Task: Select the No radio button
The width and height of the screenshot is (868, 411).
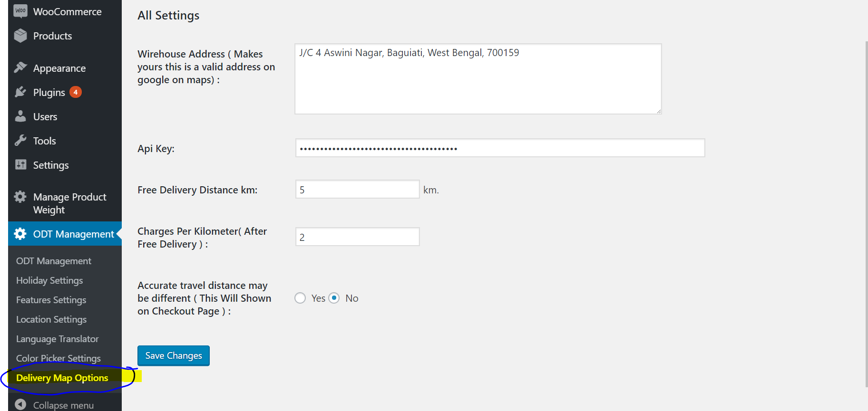Action: coord(334,298)
